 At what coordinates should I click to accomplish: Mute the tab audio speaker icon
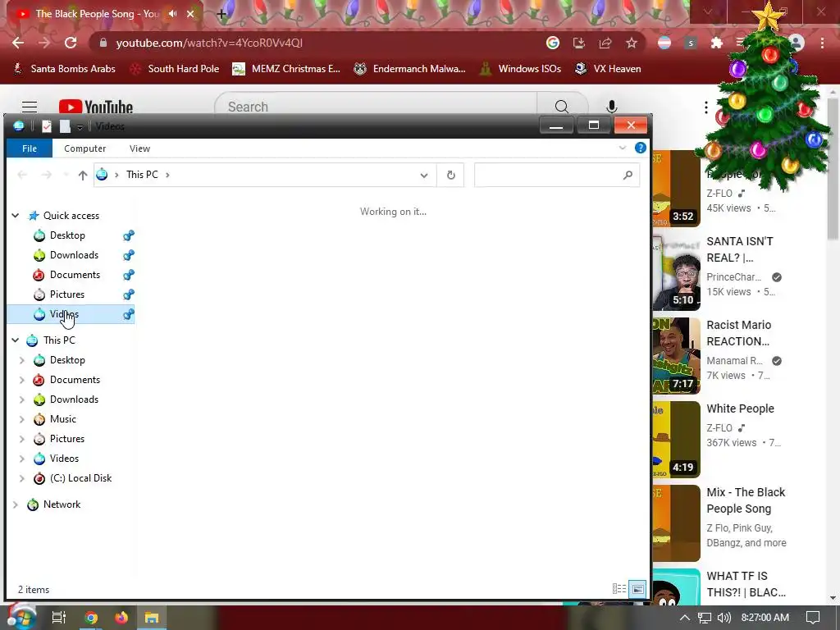[172, 14]
